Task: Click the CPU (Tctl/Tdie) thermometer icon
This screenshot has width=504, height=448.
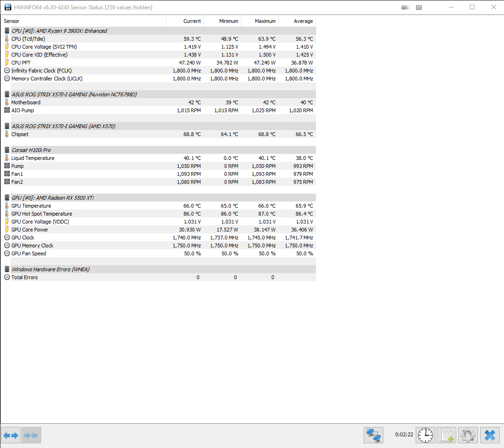Action: point(7,39)
